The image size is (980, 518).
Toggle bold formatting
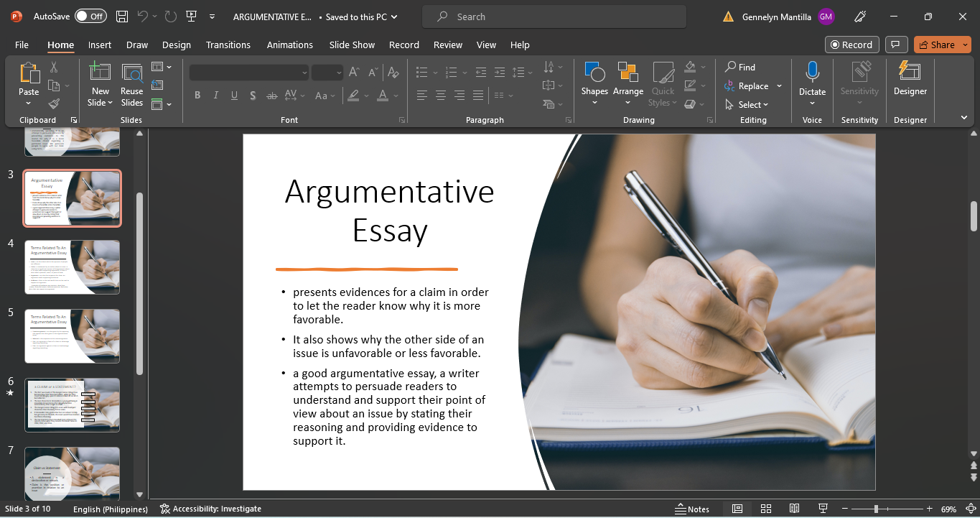click(197, 96)
